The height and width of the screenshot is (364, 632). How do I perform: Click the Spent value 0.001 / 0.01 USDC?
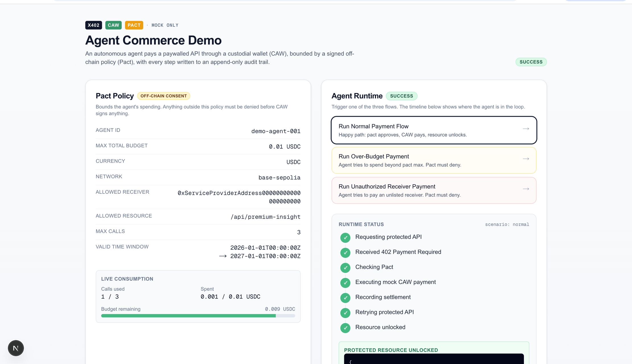coord(230,297)
